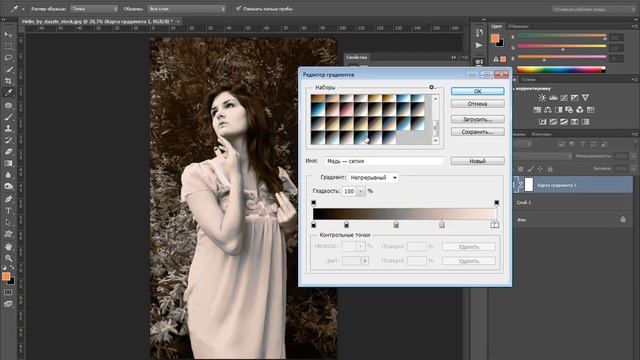Click the lock icon on Фон layer

tap(623, 220)
